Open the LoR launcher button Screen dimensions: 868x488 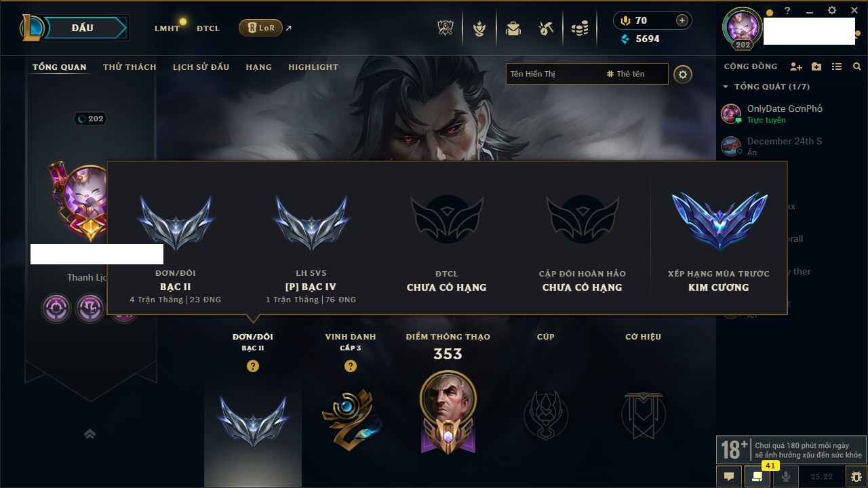[260, 28]
